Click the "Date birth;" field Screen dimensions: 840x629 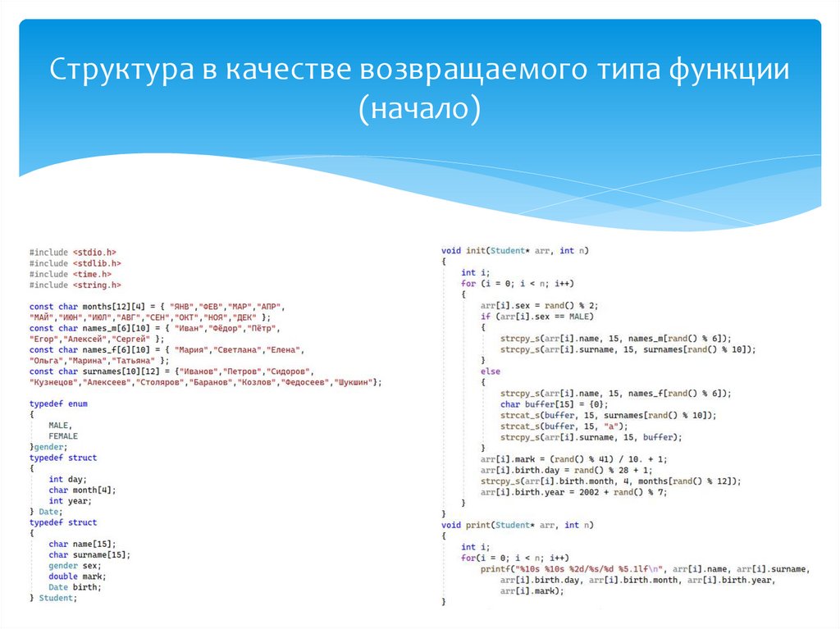75,587
